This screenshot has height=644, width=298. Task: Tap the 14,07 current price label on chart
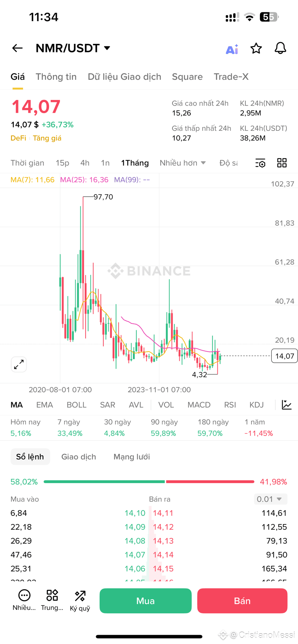(284, 356)
